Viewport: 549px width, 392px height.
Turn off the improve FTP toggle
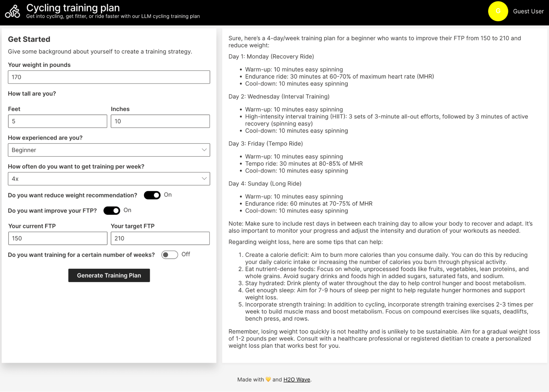pyautogui.click(x=112, y=210)
